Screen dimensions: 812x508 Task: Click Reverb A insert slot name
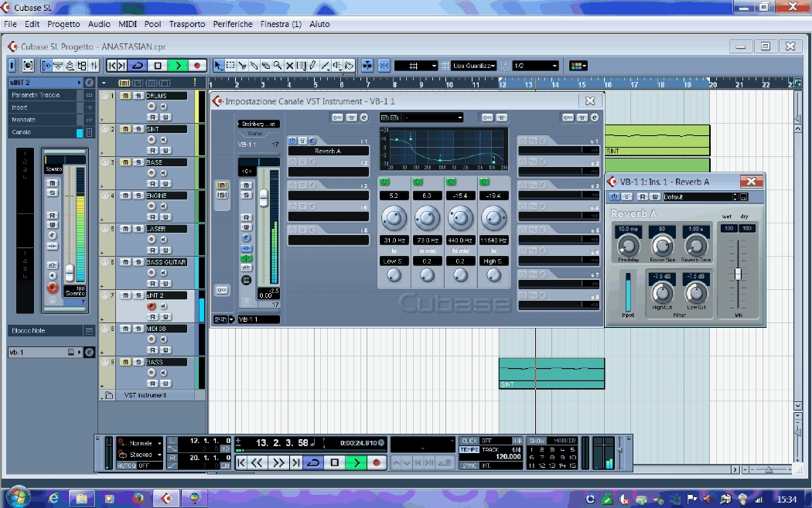[329, 152]
